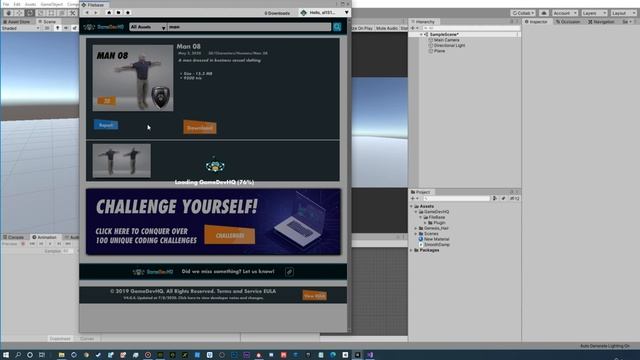Click the link icon beside 'Let us know'
The height and width of the screenshot is (360, 640).
pos(289,272)
